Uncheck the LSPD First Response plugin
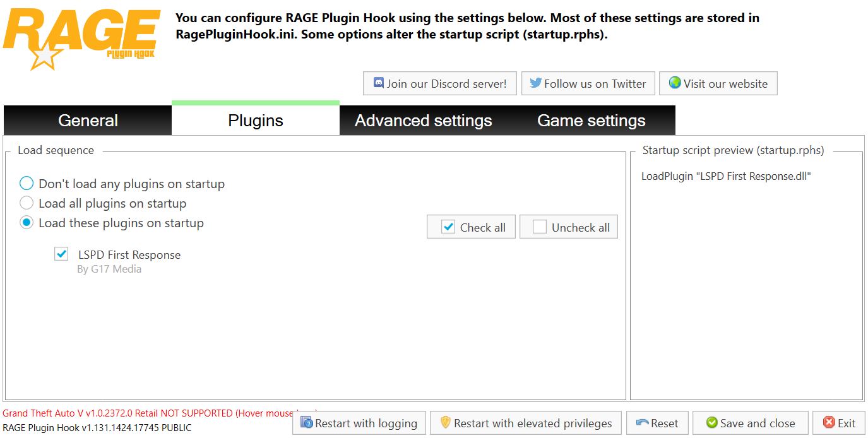The image size is (868, 438). click(x=61, y=254)
